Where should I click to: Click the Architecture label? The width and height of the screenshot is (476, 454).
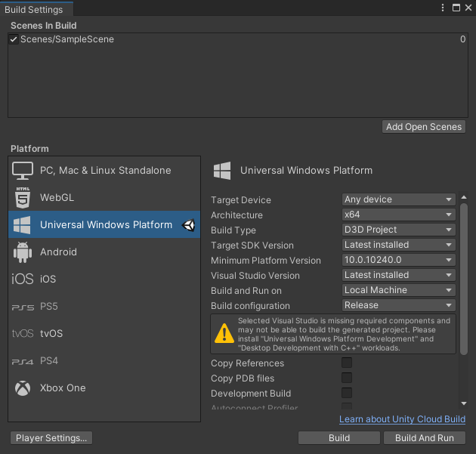coord(236,215)
